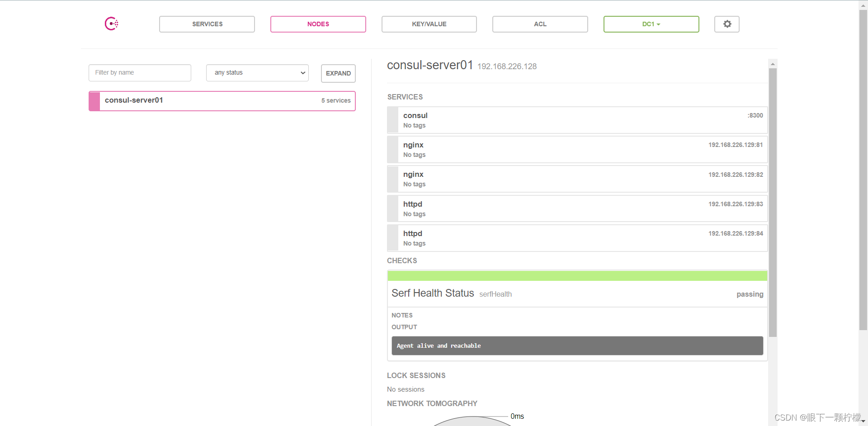Screen dimensions: 868x426
Task: Click the LOCK SESSIONS heading
Action: (416, 375)
